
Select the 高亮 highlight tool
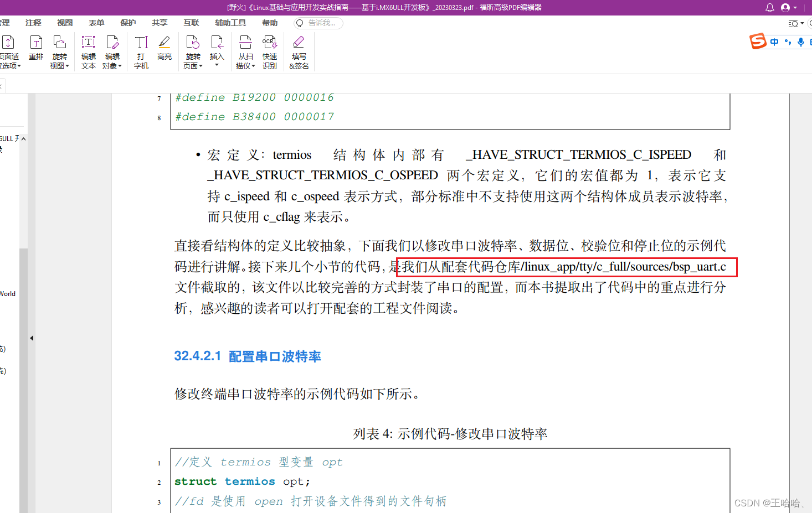(165, 48)
